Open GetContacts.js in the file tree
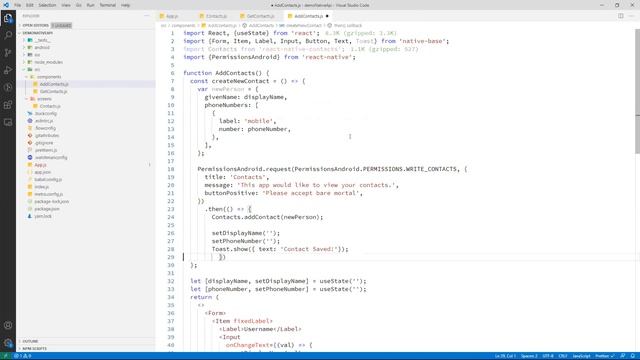 53,91
